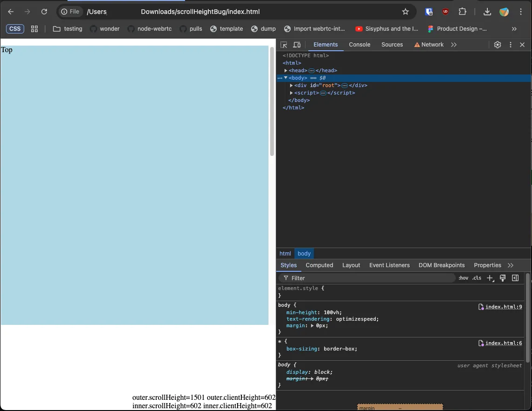Toggle the computed styles sidebar
Viewport: 532px width, 411px height.
point(515,278)
